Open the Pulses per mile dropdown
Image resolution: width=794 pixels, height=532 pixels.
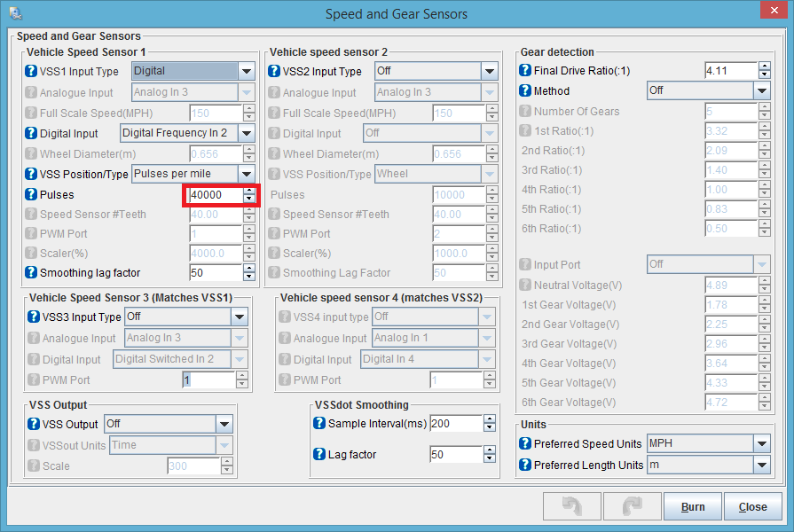pos(247,174)
